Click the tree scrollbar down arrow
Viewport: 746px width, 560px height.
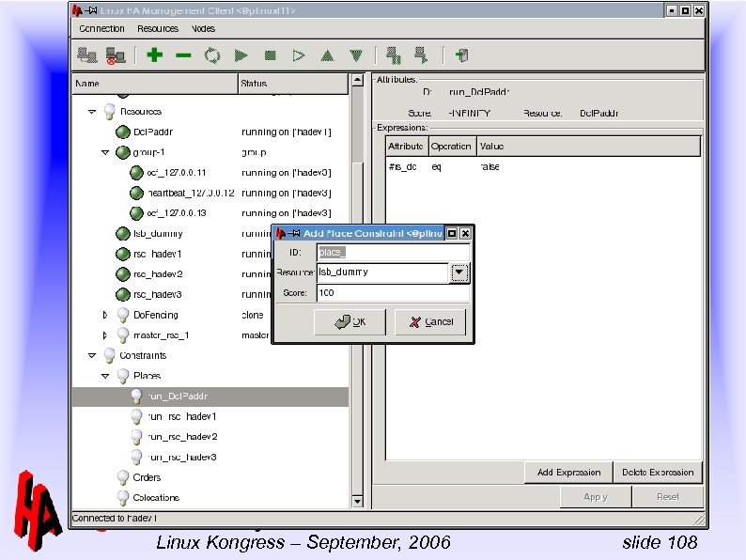pos(358,501)
